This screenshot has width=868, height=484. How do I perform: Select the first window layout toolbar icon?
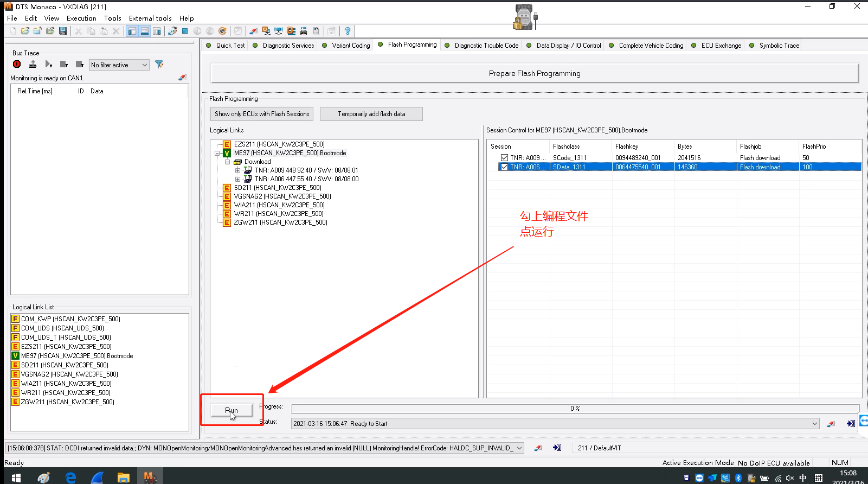(132, 31)
